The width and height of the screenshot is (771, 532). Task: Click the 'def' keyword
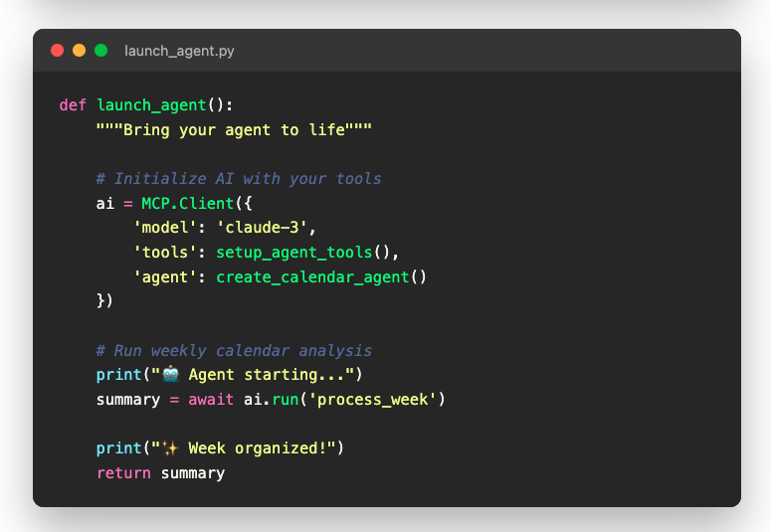[x=73, y=104]
